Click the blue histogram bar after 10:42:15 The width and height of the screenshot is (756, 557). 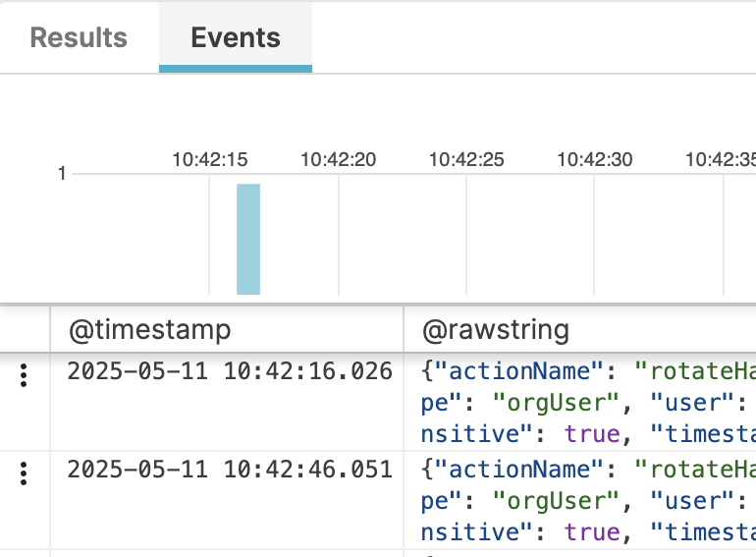248,239
